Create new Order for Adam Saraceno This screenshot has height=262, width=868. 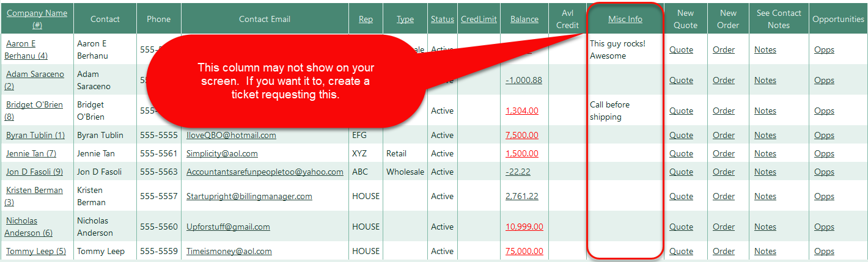[724, 80]
